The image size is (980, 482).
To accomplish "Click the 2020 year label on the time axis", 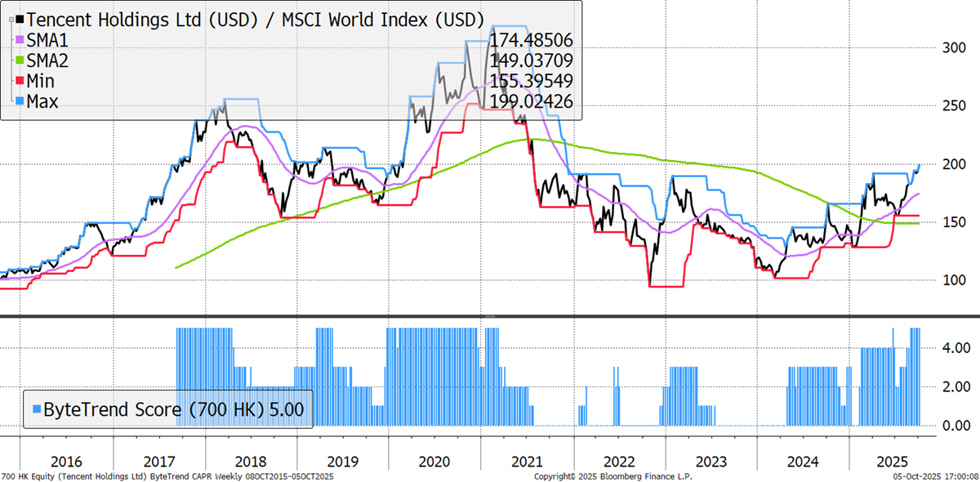I will 434,461.
